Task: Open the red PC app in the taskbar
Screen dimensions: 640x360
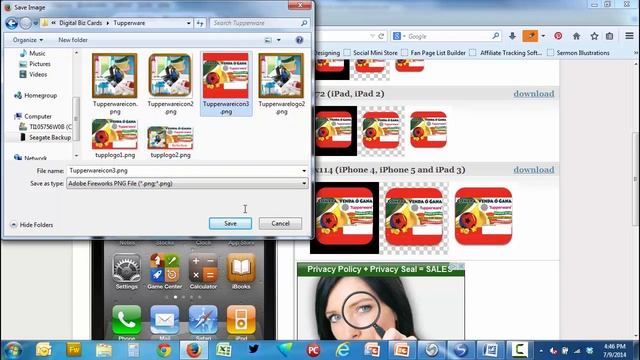Action: click(x=313, y=350)
